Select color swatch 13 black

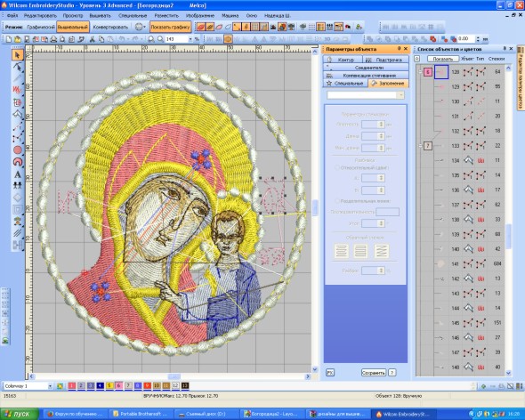pyautogui.click(x=185, y=386)
